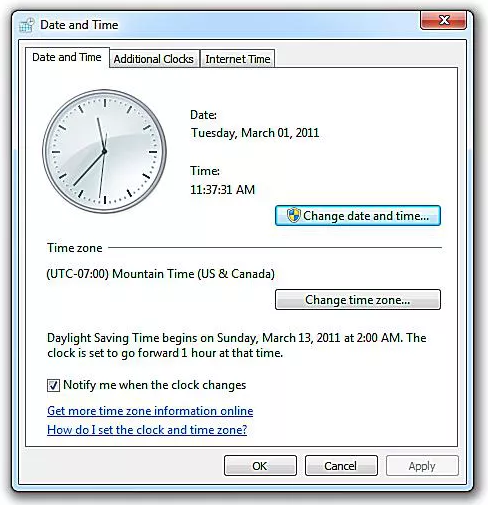
Task: Switch to the Additional Clocks tab
Action: click(x=154, y=59)
